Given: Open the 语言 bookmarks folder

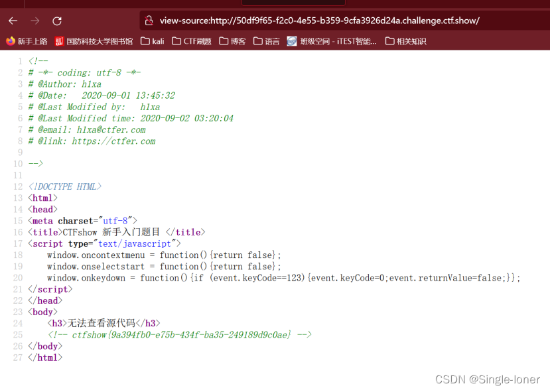Looking at the screenshot, I should tap(269, 40).
